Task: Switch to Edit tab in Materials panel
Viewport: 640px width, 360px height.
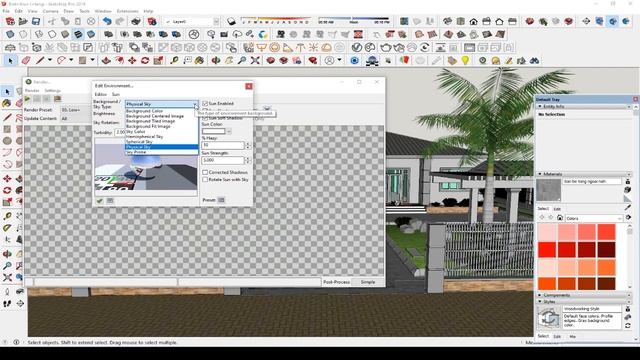Action: pos(557,209)
